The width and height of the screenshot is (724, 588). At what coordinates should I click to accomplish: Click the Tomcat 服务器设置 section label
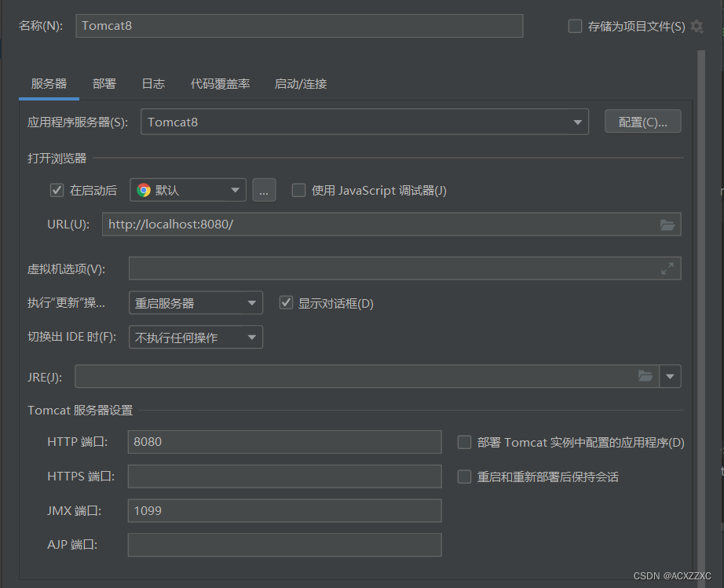click(x=80, y=411)
